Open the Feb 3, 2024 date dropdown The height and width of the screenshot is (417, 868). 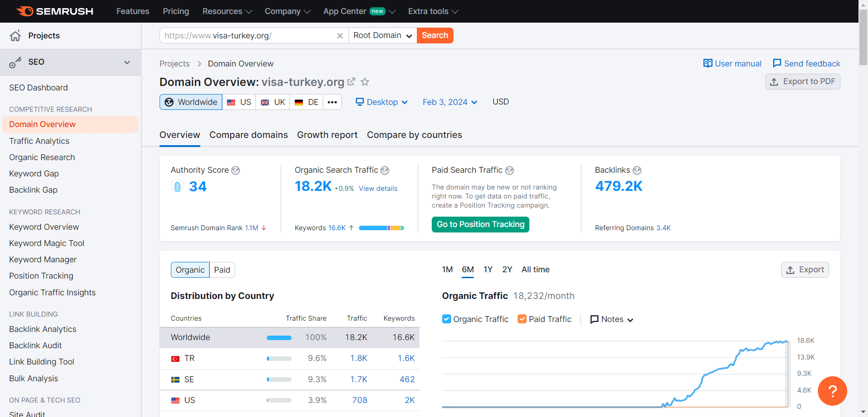click(450, 102)
